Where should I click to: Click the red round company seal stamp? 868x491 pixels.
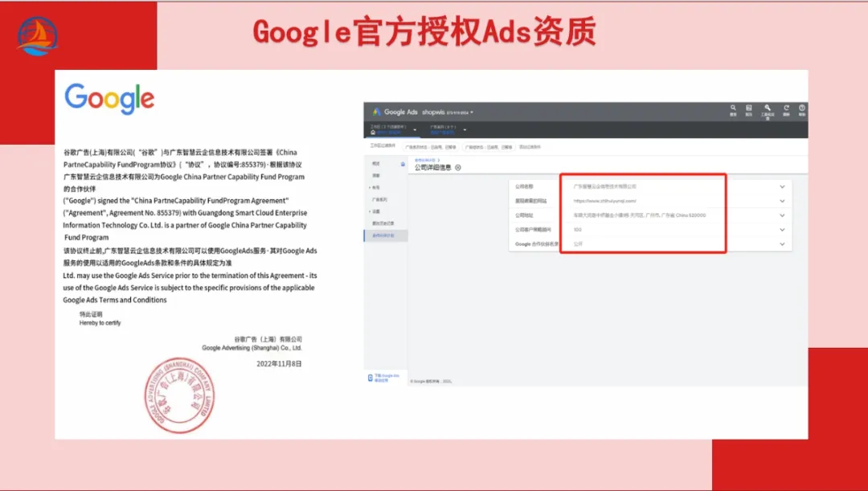tap(179, 395)
